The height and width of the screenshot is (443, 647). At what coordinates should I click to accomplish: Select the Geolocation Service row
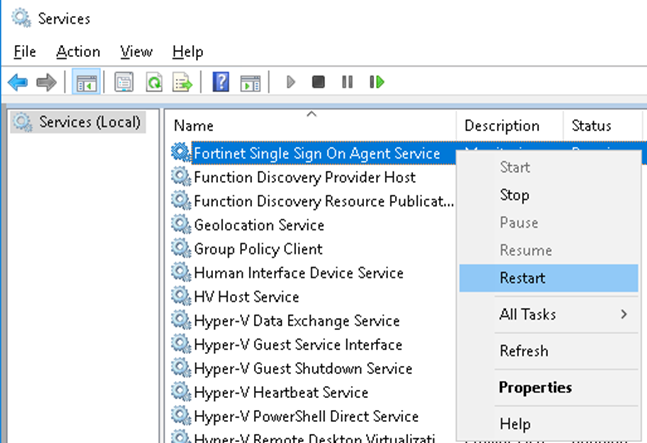pyautogui.click(x=258, y=225)
